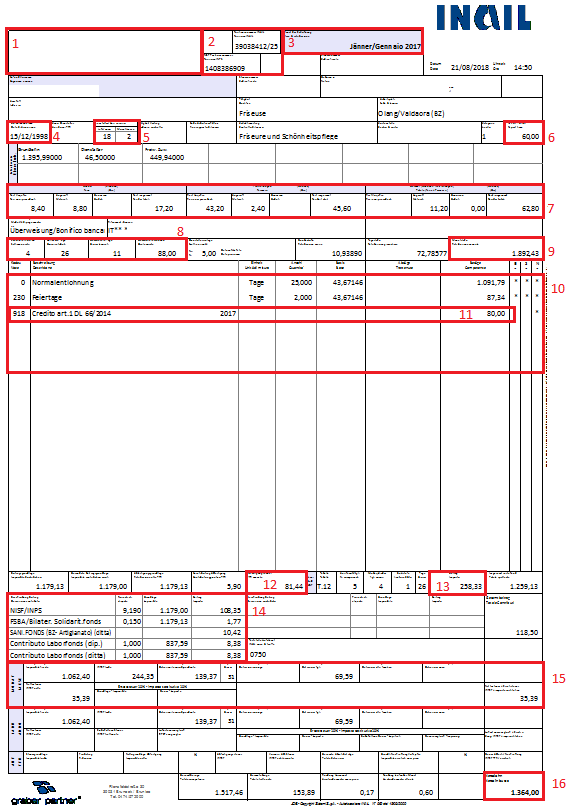
Task: Select the date 21/08/2018
Action: pos(469,67)
